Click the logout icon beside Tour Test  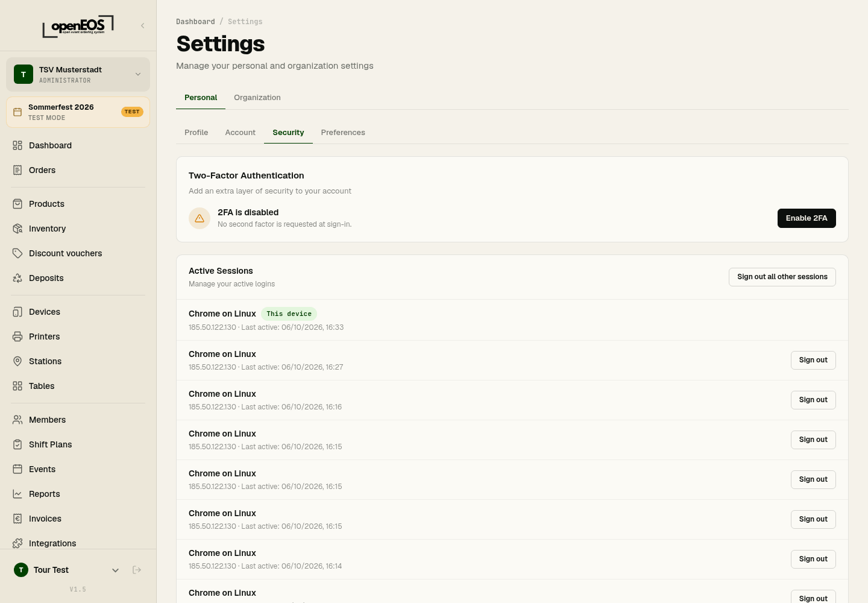coord(137,570)
